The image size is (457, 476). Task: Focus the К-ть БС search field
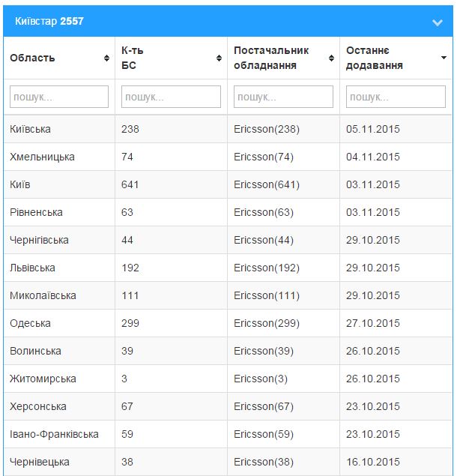(x=171, y=97)
